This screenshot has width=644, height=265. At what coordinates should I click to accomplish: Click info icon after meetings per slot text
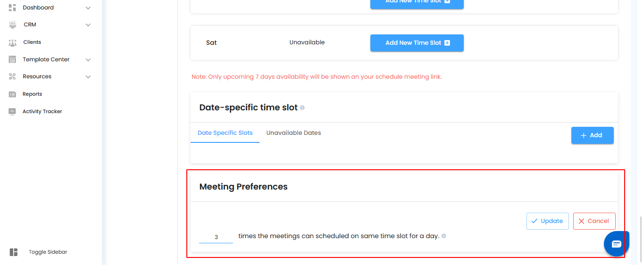point(444,236)
